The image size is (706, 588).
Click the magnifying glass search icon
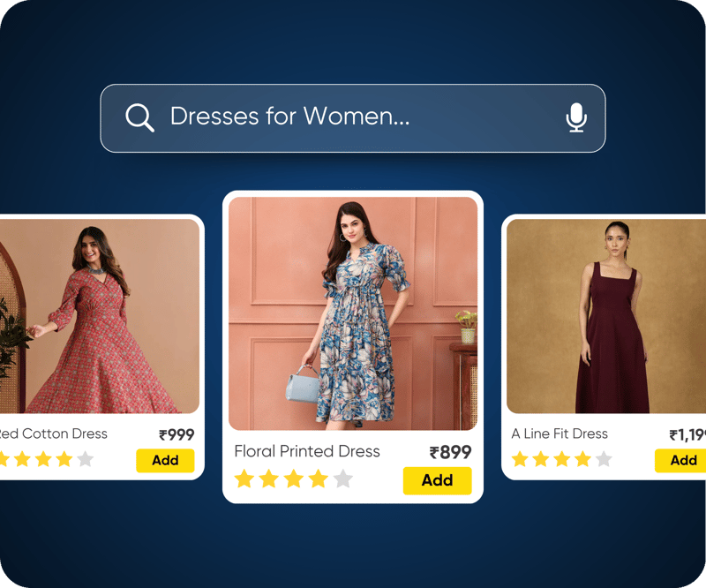click(139, 117)
